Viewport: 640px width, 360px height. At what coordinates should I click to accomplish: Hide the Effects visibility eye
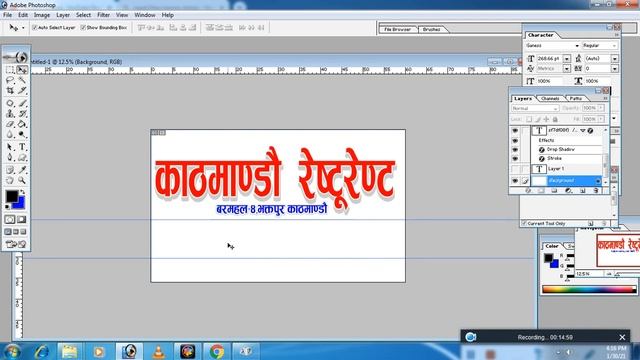[x=515, y=140]
